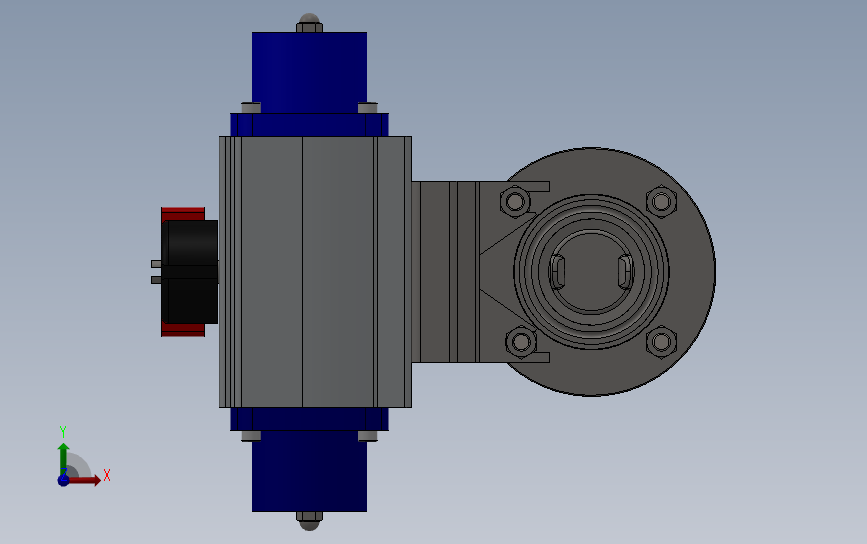Select the central valve stem bore
867x544 pixels.
[591, 271]
